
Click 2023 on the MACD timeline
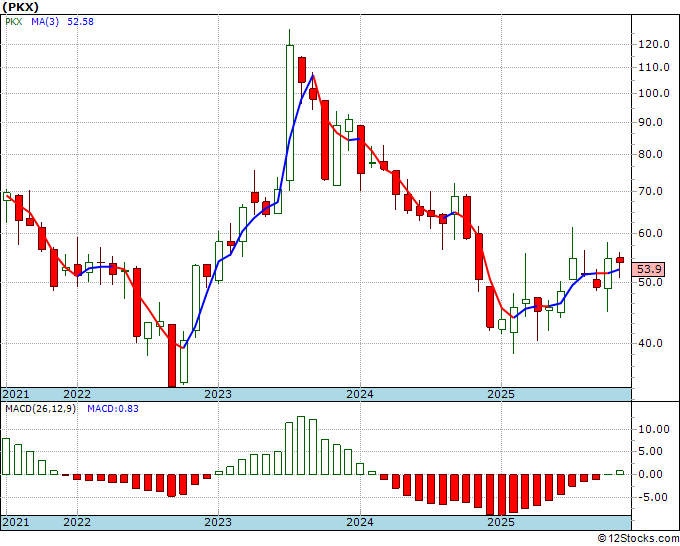coord(218,522)
